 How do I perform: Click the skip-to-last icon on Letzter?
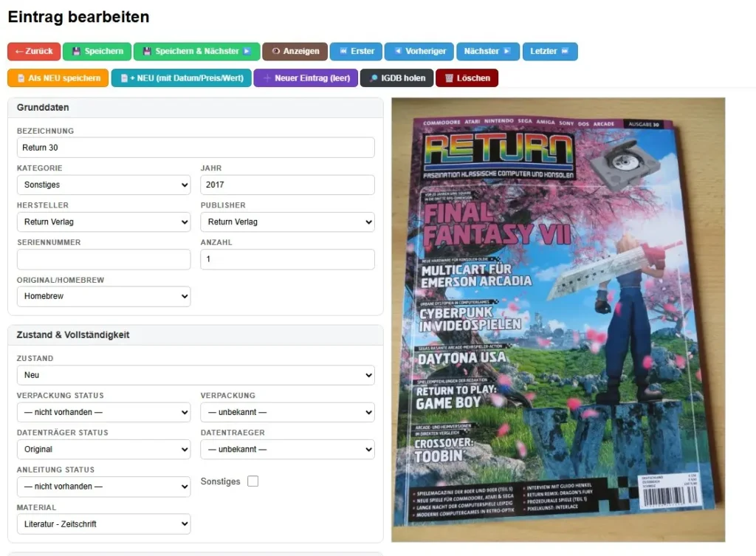(x=565, y=51)
